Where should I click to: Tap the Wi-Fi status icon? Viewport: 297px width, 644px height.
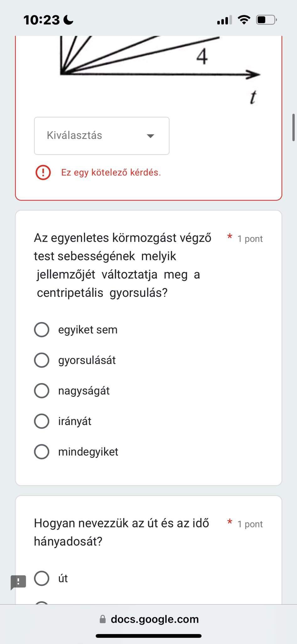pyautogui.click(x=244, y=20)
